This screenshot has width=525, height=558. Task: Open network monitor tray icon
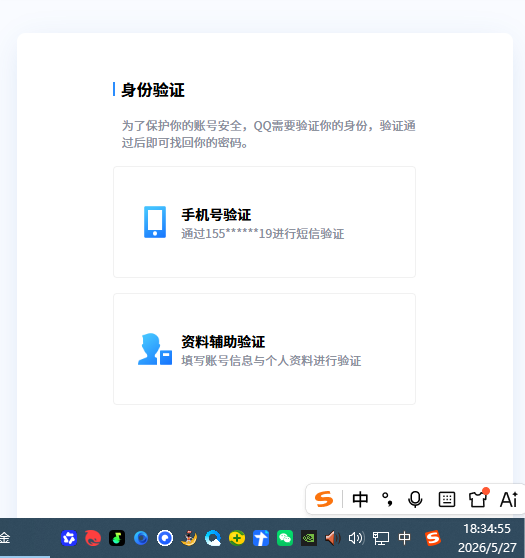[x=381, y=538]
